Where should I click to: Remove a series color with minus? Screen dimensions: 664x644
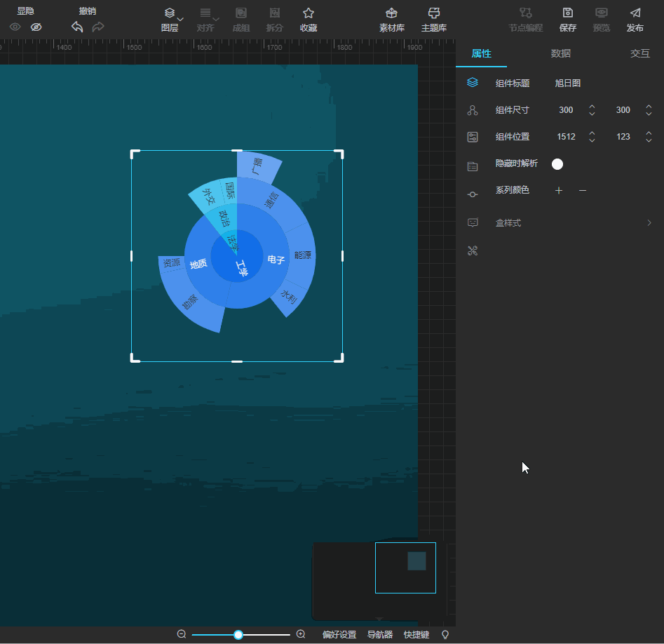[583, 191]
